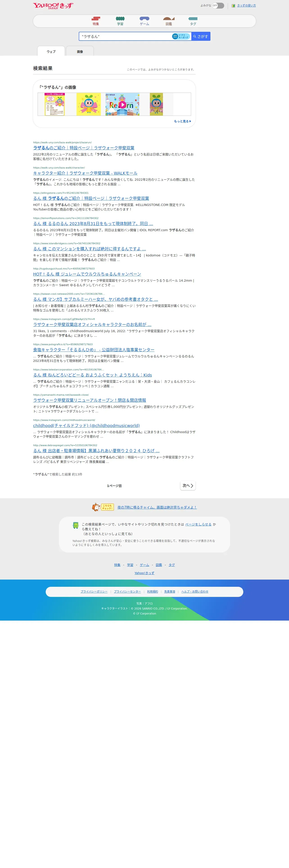Open Instagram キャラクターのお名前が result
The height and width of the screenshot is (868, 289).
coord(92,324)
